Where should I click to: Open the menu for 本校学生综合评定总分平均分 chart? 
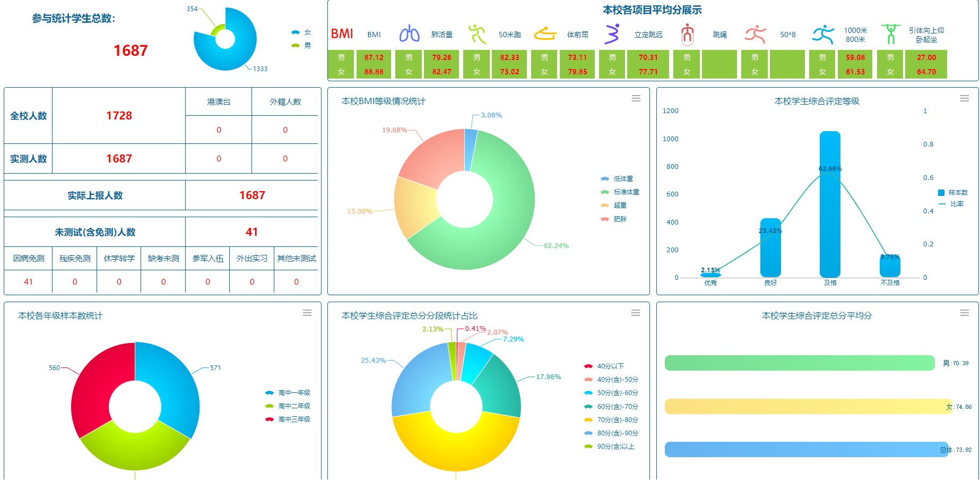tap(964, 313)
